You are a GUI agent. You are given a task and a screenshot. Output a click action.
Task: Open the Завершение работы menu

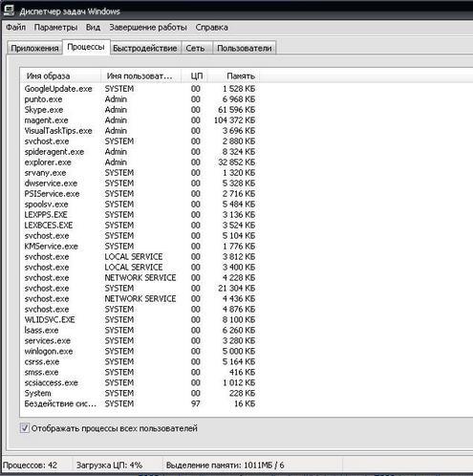(x=148, y=28)
